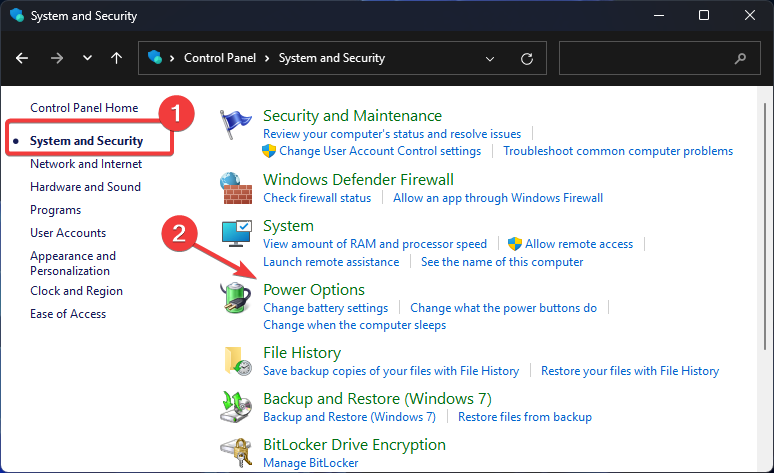Select Control Panel breadcrumb
774x473 pixels.
pos(220,58)
